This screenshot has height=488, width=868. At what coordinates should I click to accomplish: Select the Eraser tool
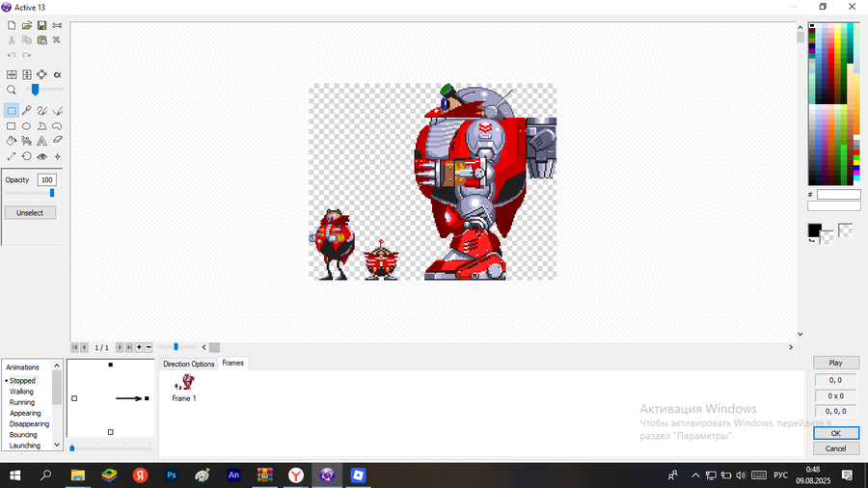tap(57, 141)
